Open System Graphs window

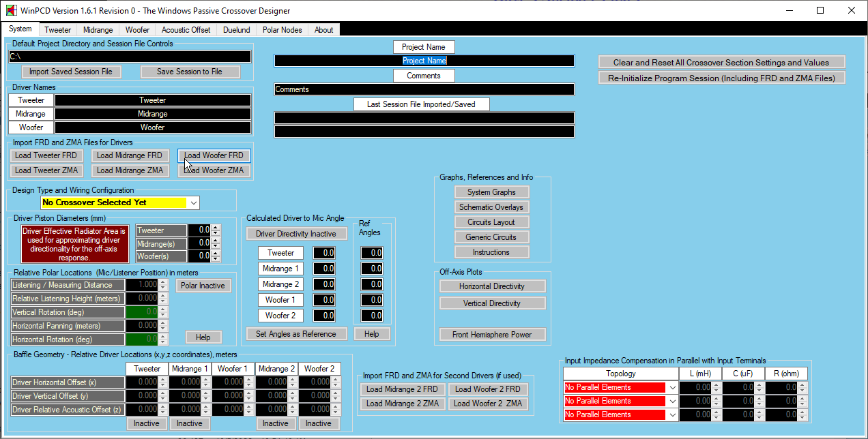(x=491, y=192)
